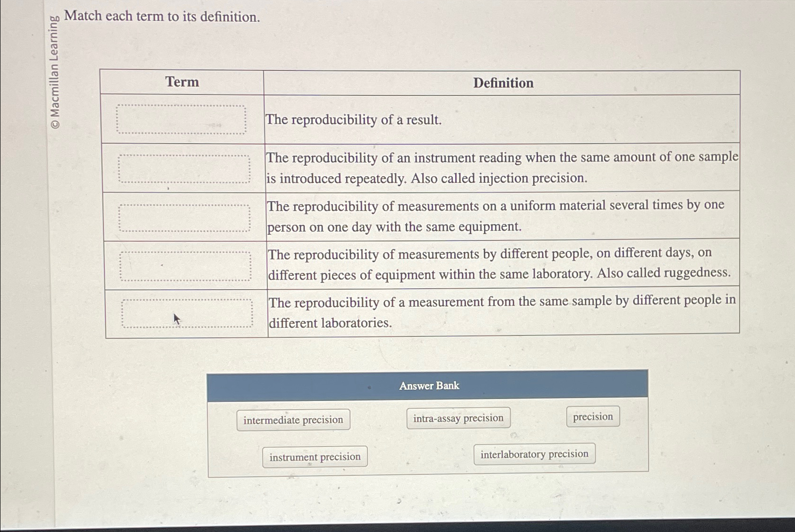795x532 pixels.
Task: Click the term slot beside injection precision definition
Action: click(x=184, y=168)
